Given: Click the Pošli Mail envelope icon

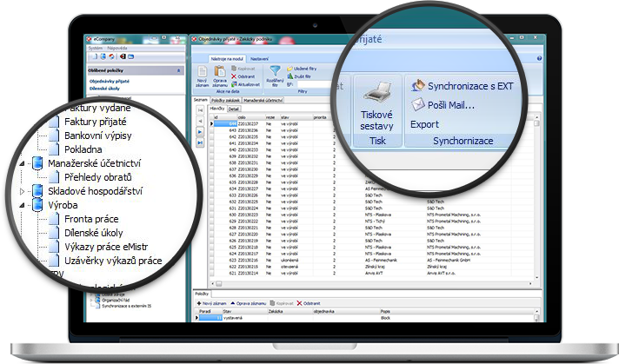Looking at the screenshot, I should tap(417, 105).
